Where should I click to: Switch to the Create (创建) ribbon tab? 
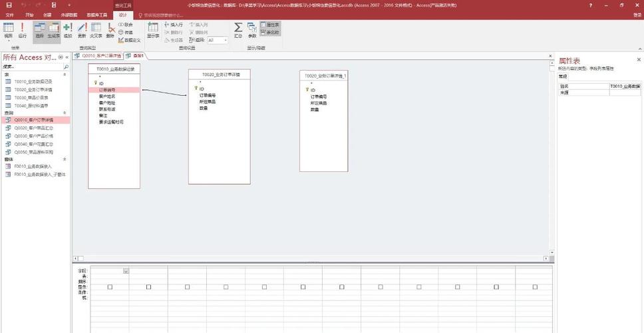coord(47,15)
